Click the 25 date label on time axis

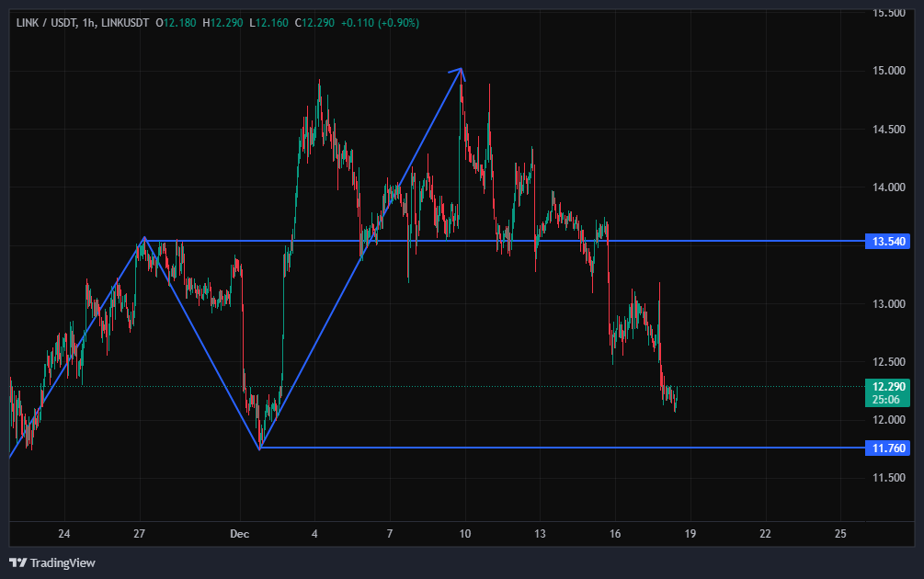pos(839,534)
